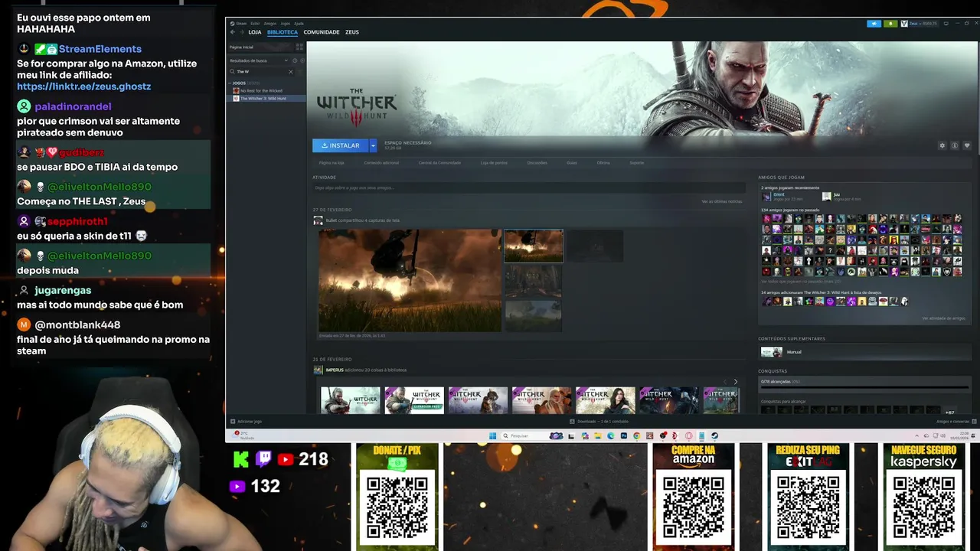
Task: Open weather widget on taskbar
Action: [x=242, y=435]
